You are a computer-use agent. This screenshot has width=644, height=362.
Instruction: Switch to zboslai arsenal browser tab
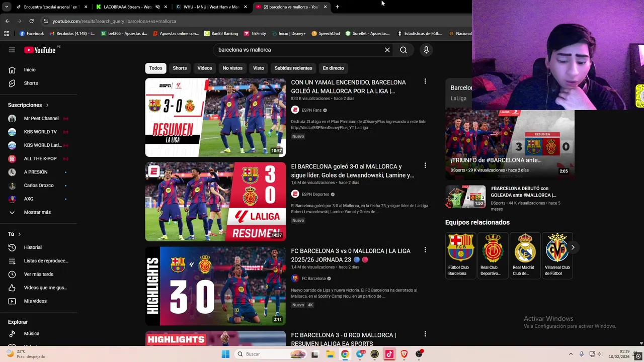coord(50,7)
